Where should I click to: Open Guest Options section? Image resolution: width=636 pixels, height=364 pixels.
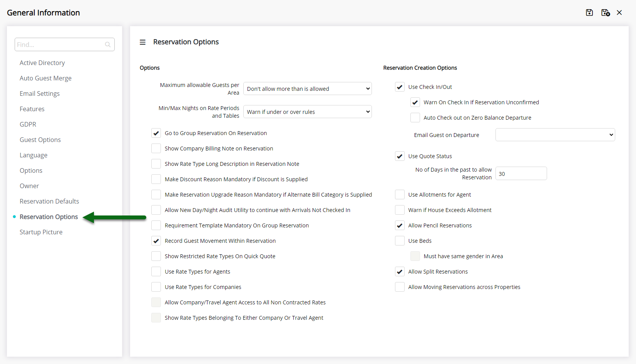click(x=40, y=140)
